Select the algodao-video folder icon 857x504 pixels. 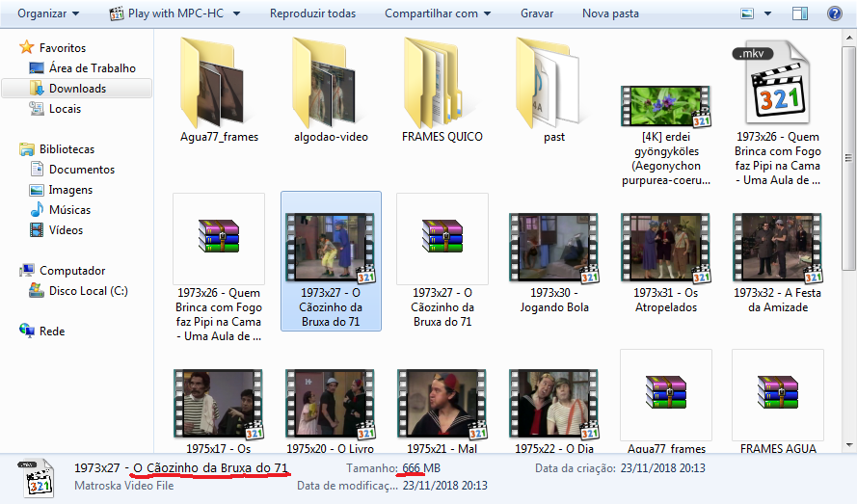pos(325,83)
